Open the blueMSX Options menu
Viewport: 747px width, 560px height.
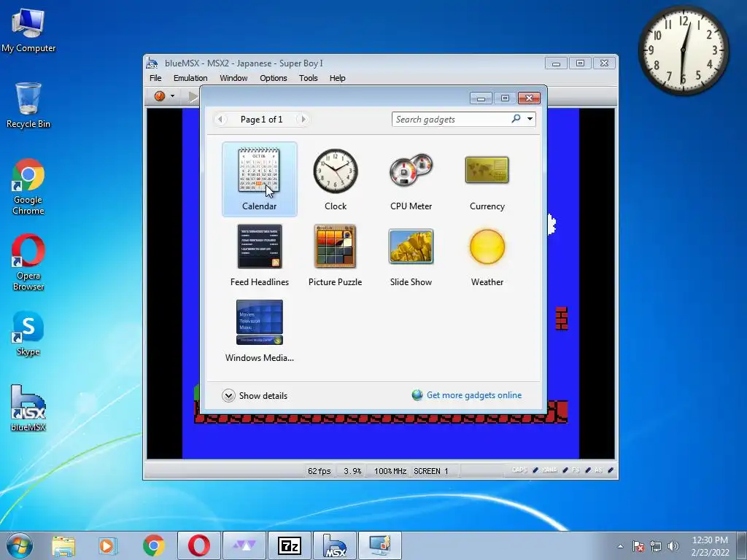point(274,78)
